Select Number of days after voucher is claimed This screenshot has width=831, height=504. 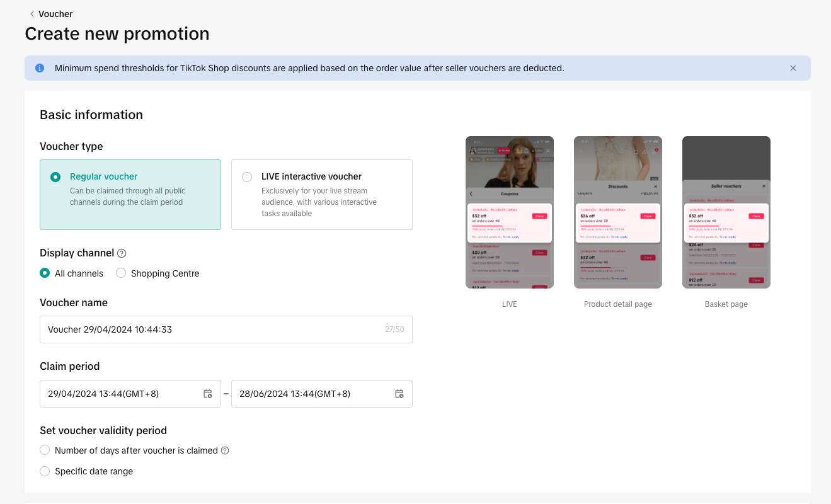(x=45, y=450)
